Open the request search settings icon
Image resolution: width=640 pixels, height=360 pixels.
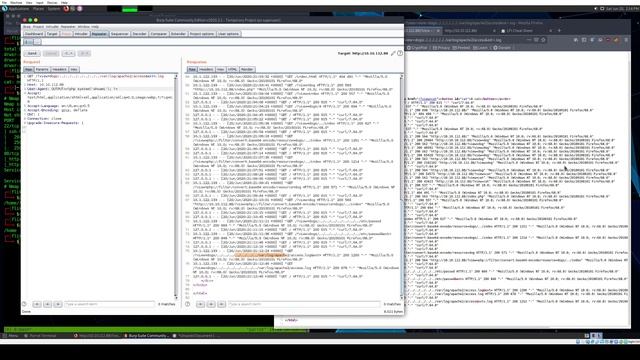click(24, 304)
